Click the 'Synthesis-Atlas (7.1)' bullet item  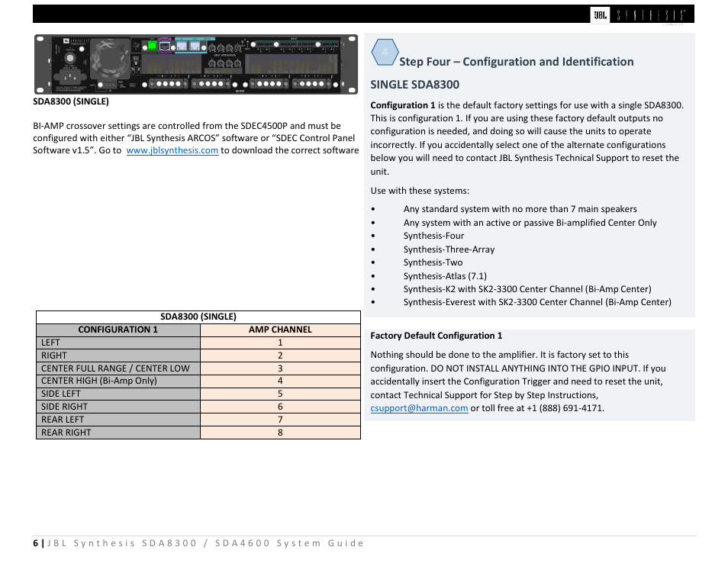pyautogui.click(x=445, y=276)
